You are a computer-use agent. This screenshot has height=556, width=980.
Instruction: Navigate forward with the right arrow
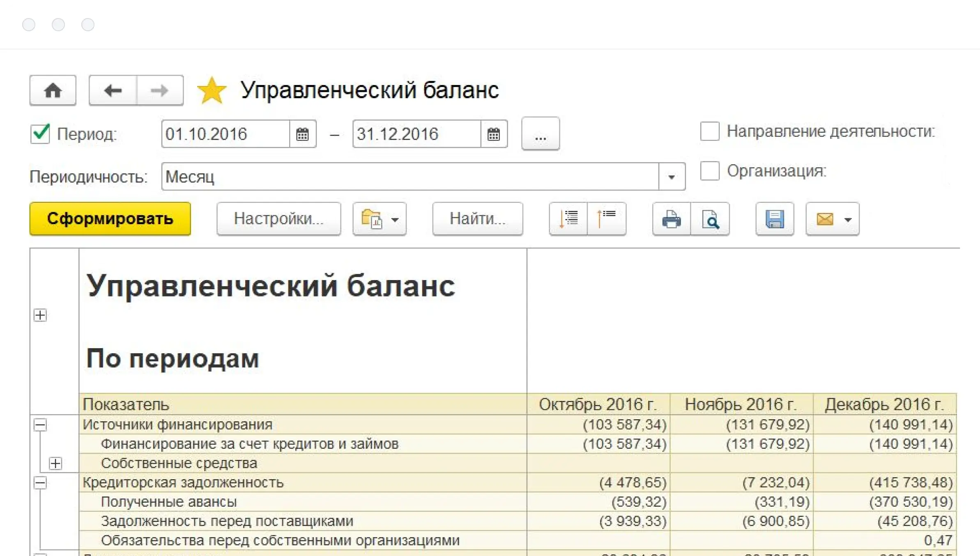160,90
